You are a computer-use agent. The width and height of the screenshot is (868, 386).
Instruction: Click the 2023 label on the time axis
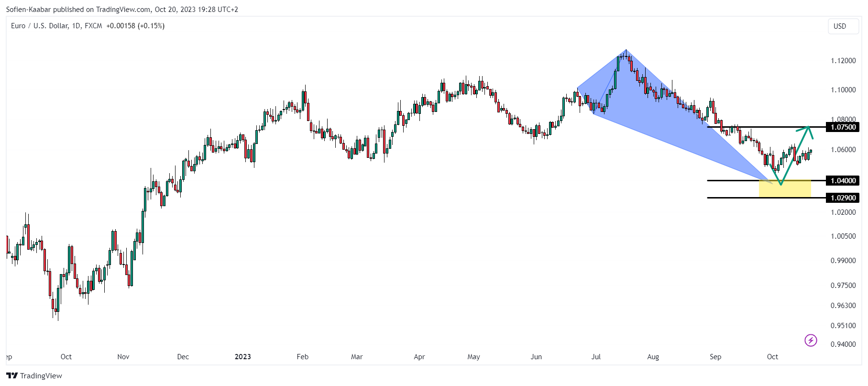click(x=243, y=357)
